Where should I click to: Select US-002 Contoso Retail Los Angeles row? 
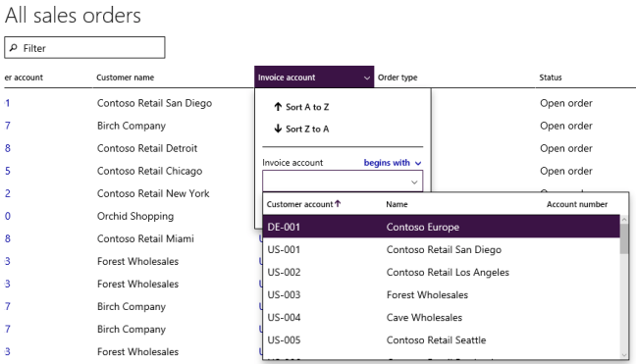point(442,272)
